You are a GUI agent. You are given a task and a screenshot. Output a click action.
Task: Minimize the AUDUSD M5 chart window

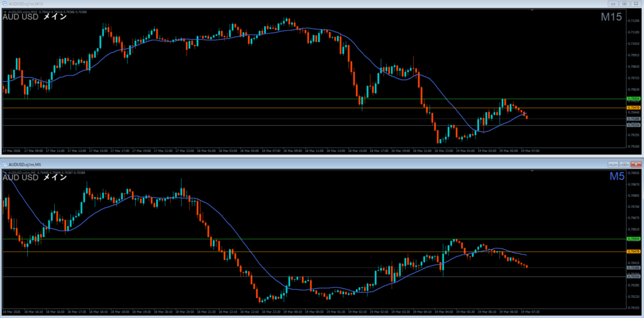pos(614,164)
